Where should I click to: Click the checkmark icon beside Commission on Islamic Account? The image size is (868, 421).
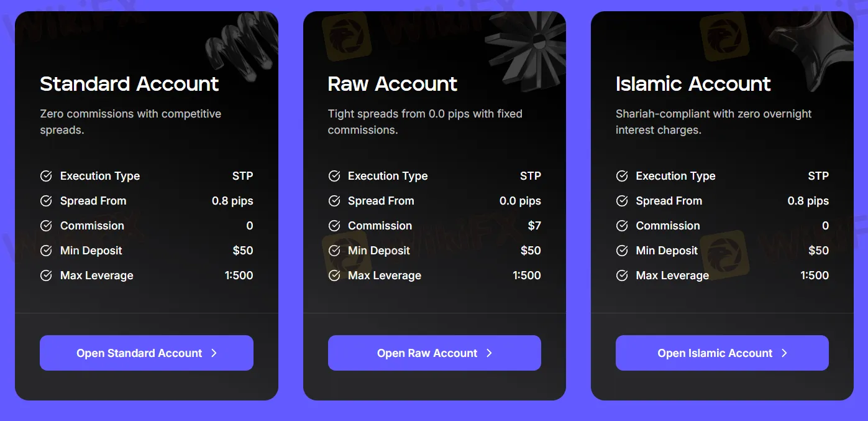tap(622, 226)
